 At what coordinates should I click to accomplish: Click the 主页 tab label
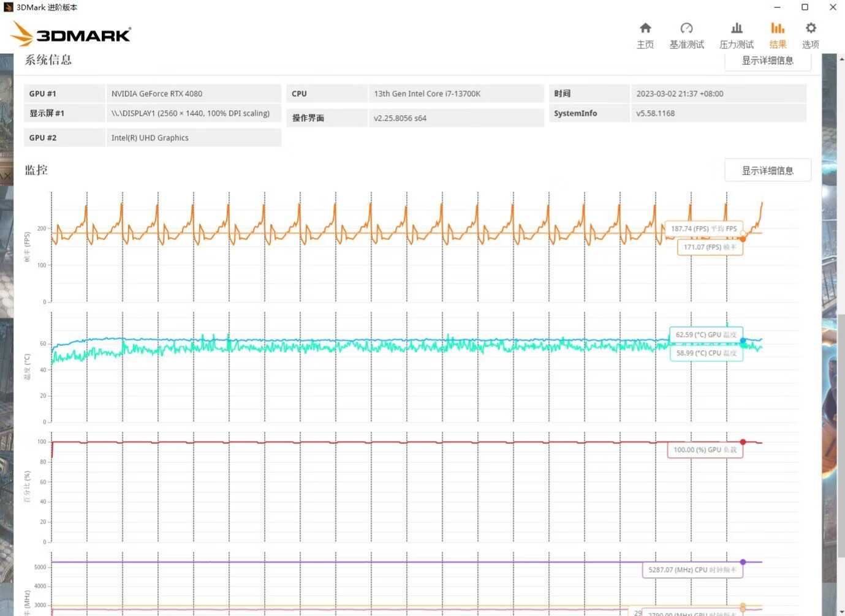coord(645,45)
